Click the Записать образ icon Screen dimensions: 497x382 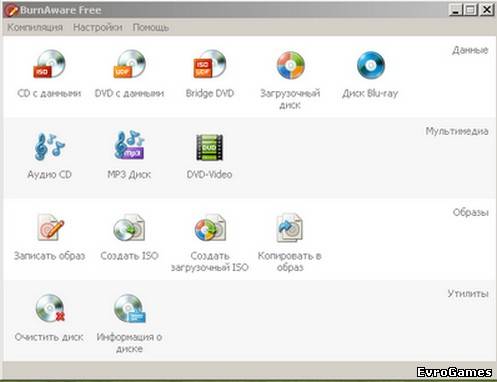point(50,227)
